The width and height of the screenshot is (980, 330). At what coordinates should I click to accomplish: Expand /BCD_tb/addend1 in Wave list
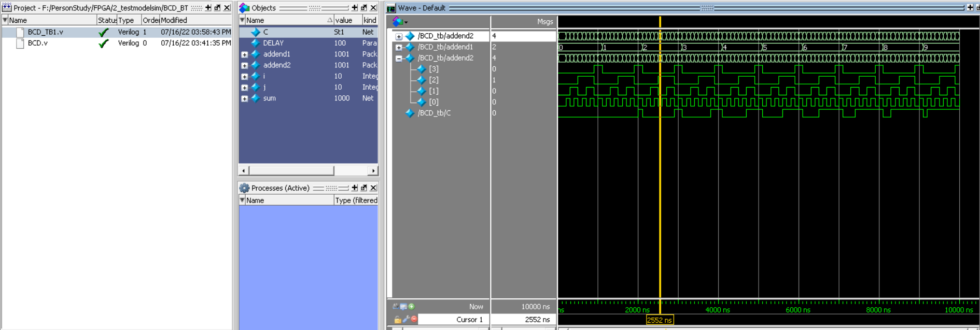pos(399,48)
